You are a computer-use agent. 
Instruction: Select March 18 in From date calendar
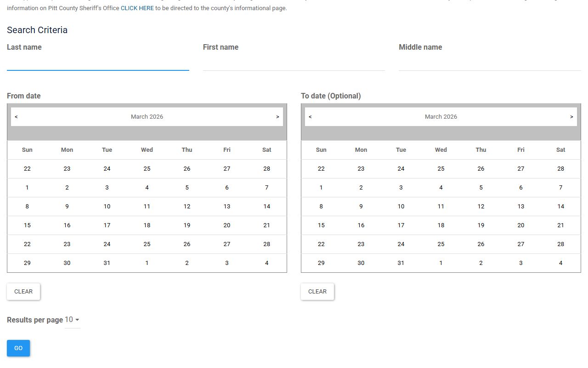tap(147, 225)
